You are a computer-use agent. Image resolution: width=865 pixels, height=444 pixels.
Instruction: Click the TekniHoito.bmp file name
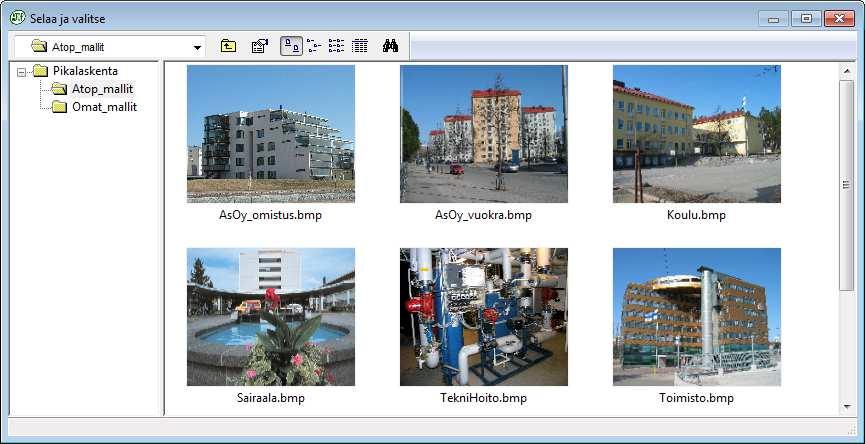coord(483,398)
